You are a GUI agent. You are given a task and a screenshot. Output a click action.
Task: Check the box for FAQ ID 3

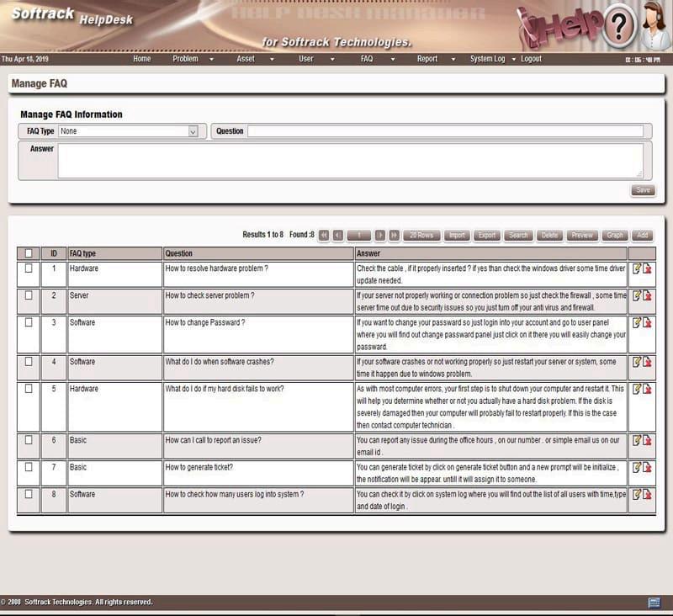(x=29, y=322)
